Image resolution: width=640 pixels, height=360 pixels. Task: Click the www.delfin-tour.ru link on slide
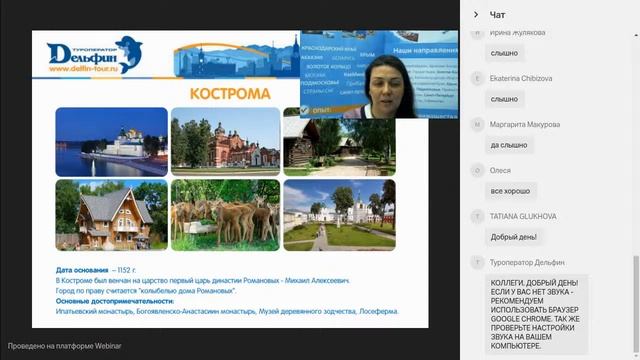83,69
